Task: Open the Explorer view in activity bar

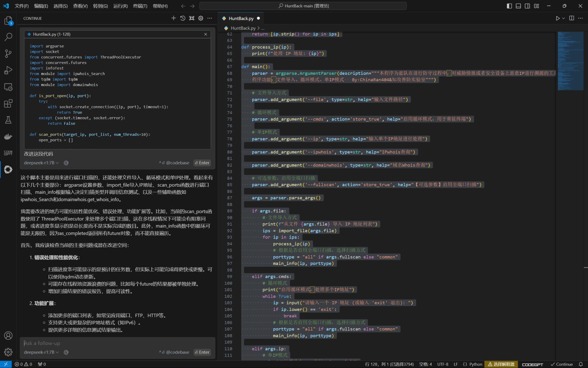Action: pyautogui.click(x=8, y=21)
